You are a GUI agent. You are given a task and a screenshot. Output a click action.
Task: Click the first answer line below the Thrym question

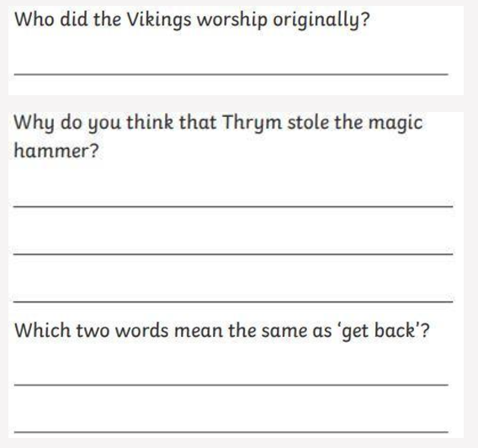click(x=233, y=207)
